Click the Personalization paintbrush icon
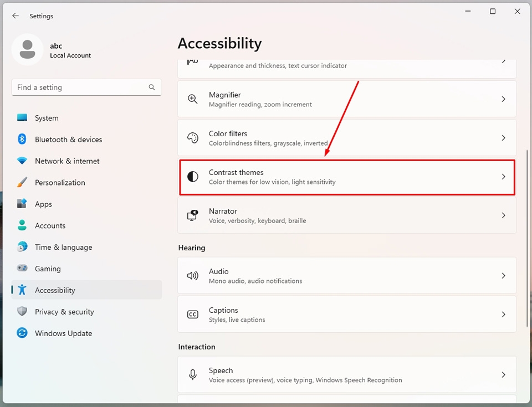Screen dimensions: 532x407 [x=22, y=182]
